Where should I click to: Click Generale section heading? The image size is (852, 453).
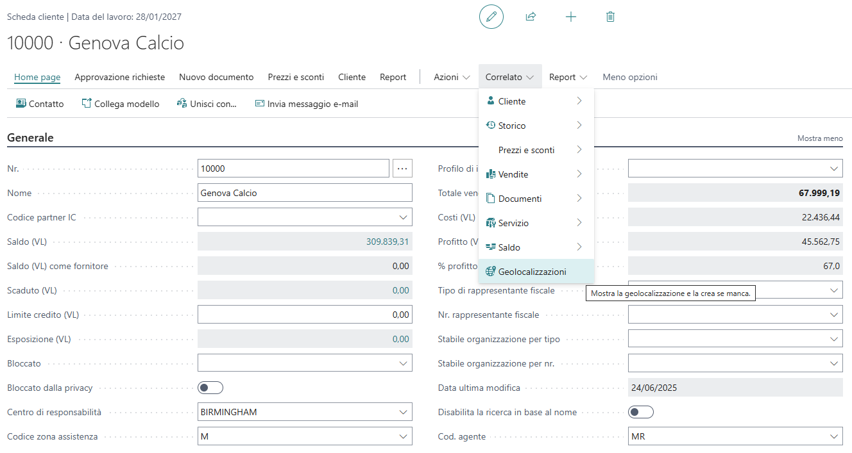point(30,137)
